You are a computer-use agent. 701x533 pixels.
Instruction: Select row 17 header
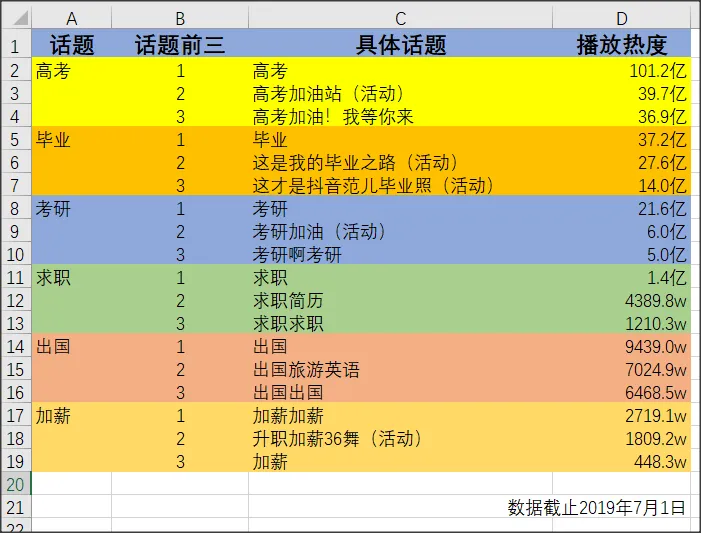pyautogui.click(x=15, y=415)
